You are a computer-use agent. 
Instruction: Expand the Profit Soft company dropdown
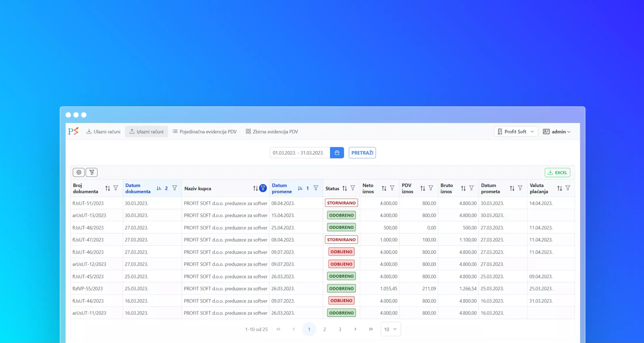516,132
